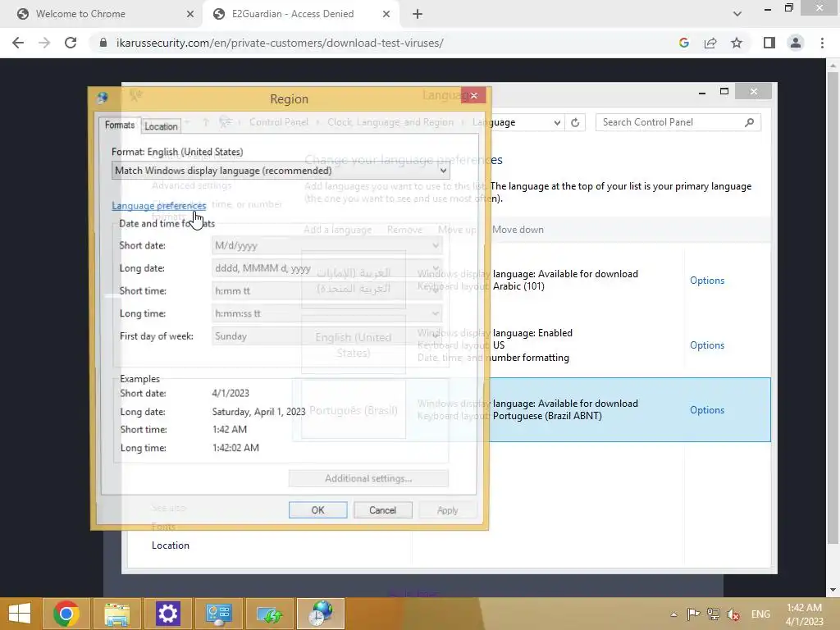Click the muted volume tray icon
This screenshot has width=840, height=630.
tap(733, 614)
